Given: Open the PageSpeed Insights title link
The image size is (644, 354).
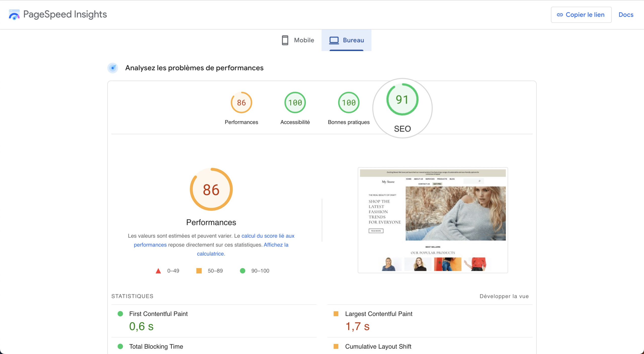Looking at the screenshot, I should pos(65,14).
